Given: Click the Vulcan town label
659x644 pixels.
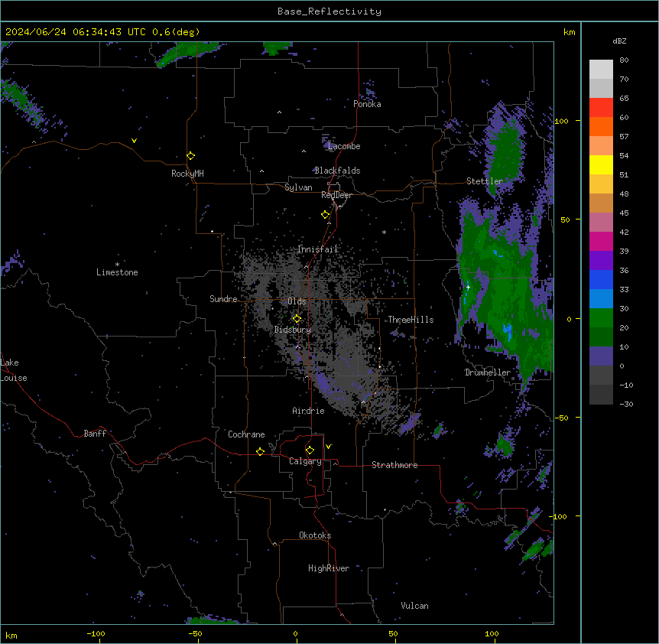Looking at the screenshot, I should (414, 606).
